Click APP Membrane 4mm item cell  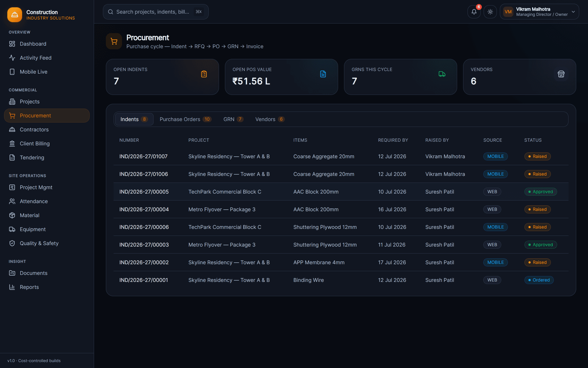[x=319, y=262]
